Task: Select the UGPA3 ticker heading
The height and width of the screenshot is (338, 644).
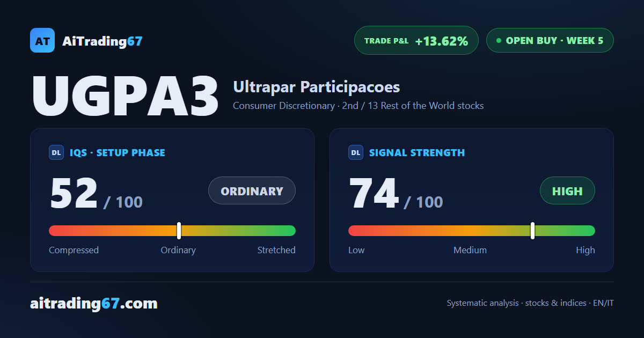Action: (x=125, y=97)
